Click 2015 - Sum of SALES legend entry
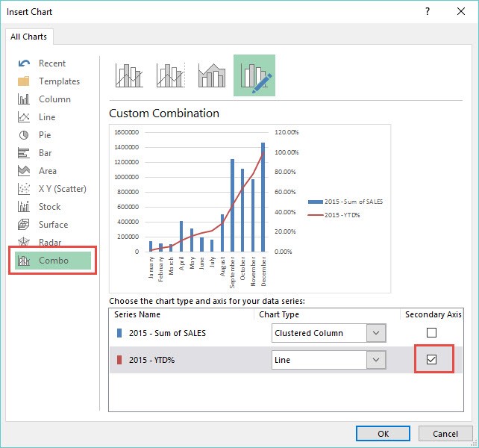This screenshot has width=479, height=448. (x=345, y=202)
